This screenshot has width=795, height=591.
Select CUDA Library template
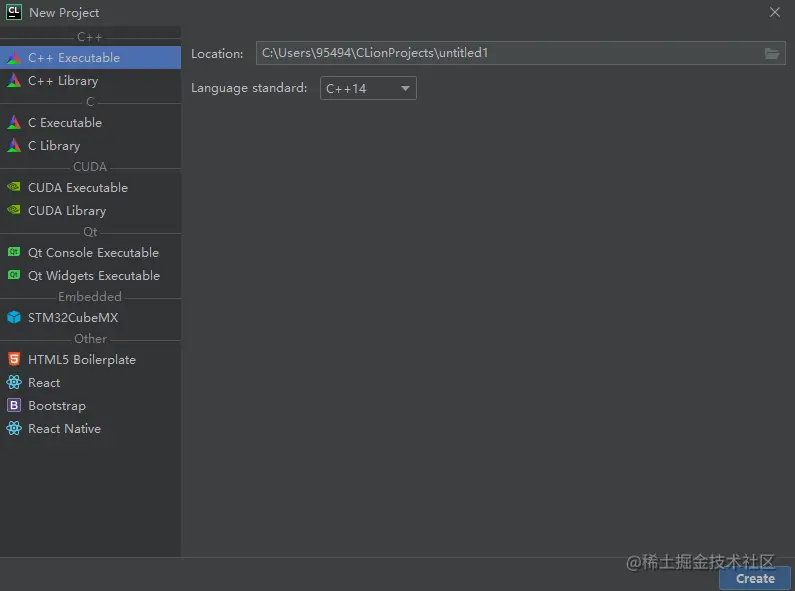tap(90, 210)
